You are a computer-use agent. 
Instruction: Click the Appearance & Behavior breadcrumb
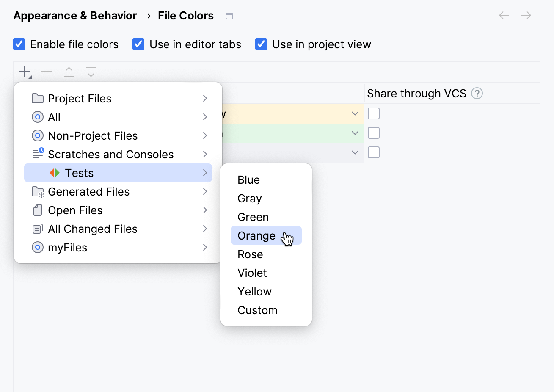point(75,16)
